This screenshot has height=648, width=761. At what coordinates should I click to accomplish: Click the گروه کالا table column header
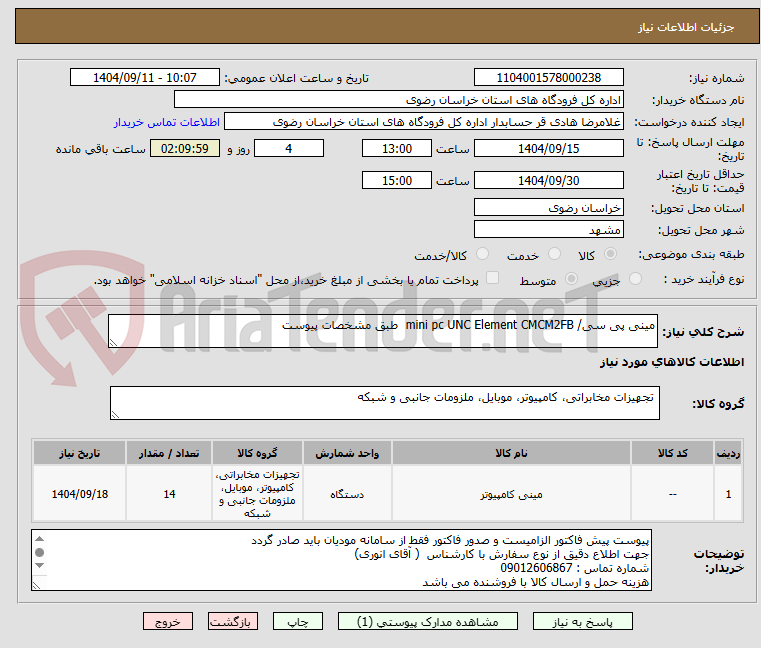click(257, 453)
